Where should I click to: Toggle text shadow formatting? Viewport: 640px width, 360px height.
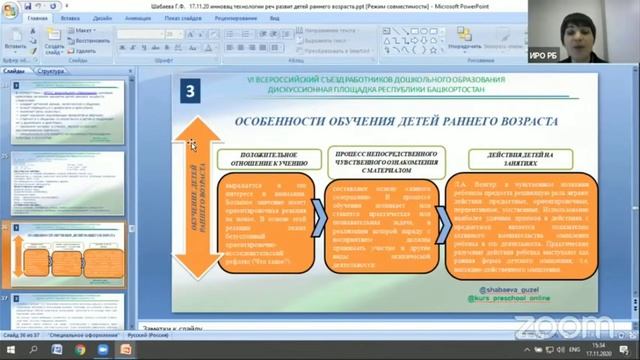point(167,48)
